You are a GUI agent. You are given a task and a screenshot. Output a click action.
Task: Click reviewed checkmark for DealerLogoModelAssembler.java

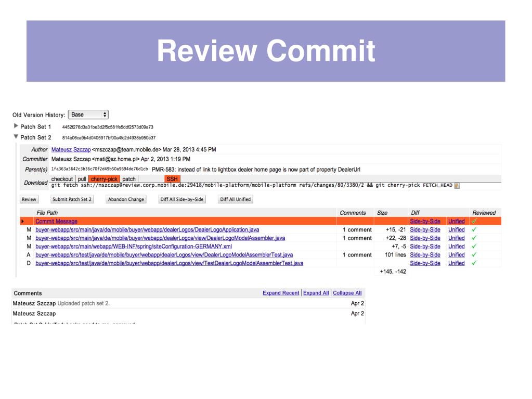pyautogui.click(x=474, y=238)
